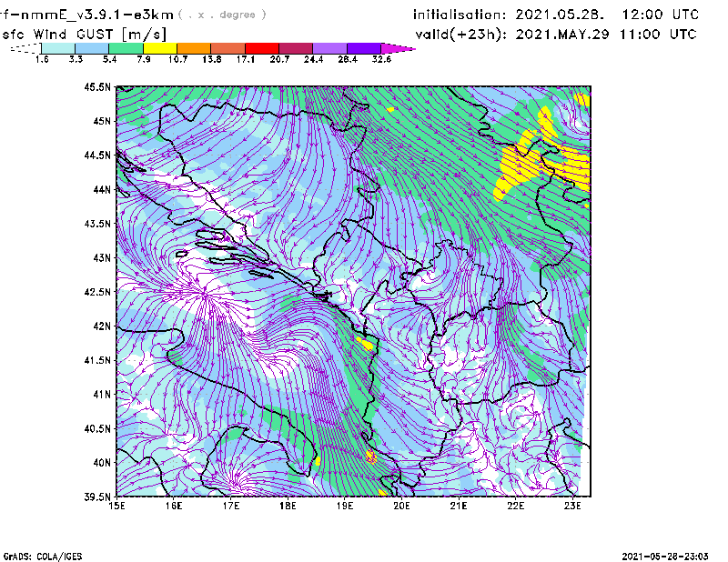Viewport: 728px width, 562px height.
Task: Click legend value 17.1
Action: 246,59
